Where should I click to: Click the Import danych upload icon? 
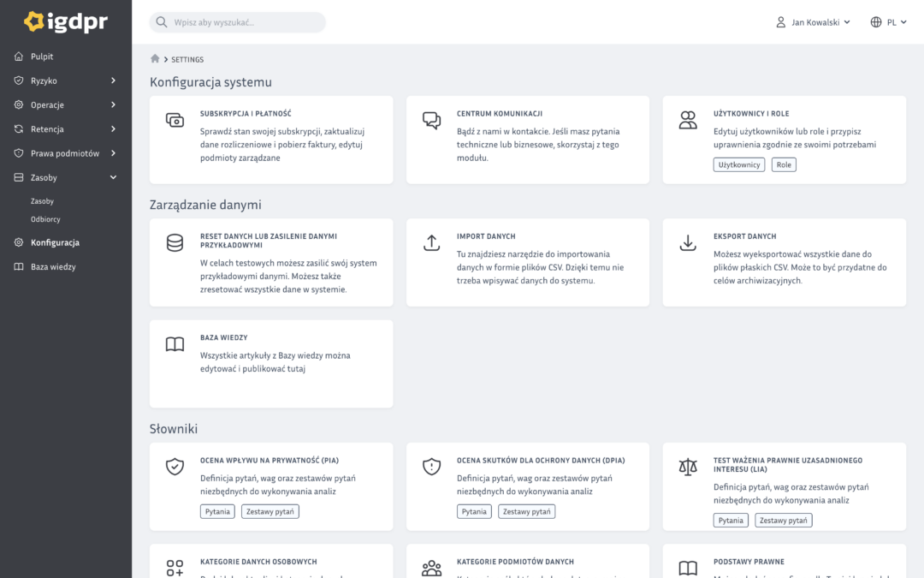(x=431, y=243)
